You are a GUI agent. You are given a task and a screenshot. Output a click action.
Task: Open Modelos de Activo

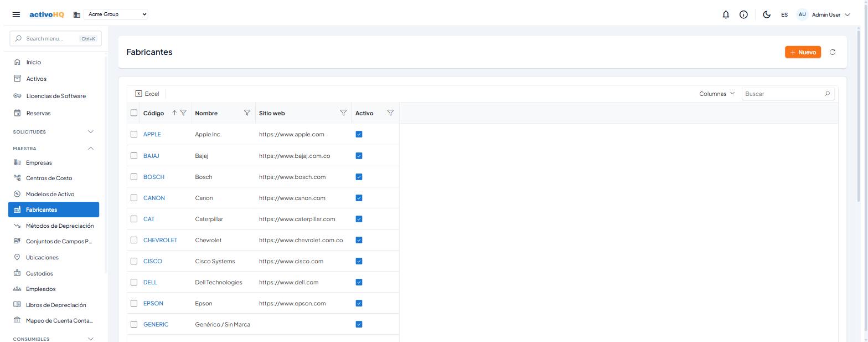coord(54,194)
